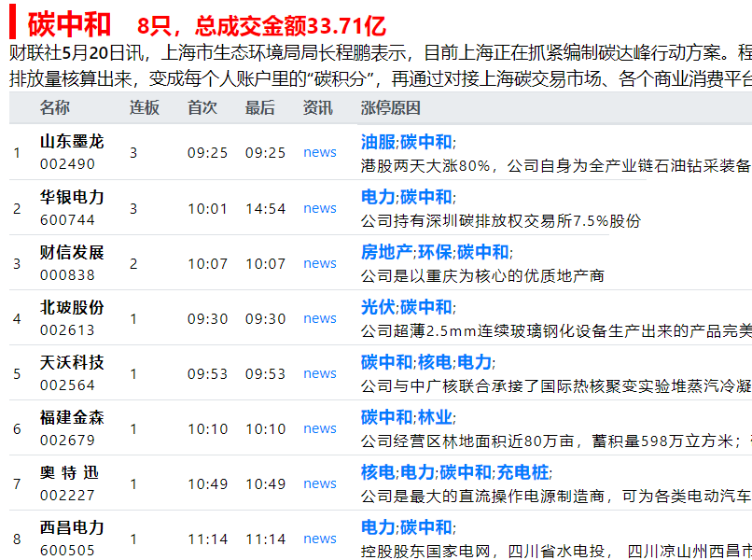Select stock name 西昌电力
The image size is (752, 560).
pos(72,528)
